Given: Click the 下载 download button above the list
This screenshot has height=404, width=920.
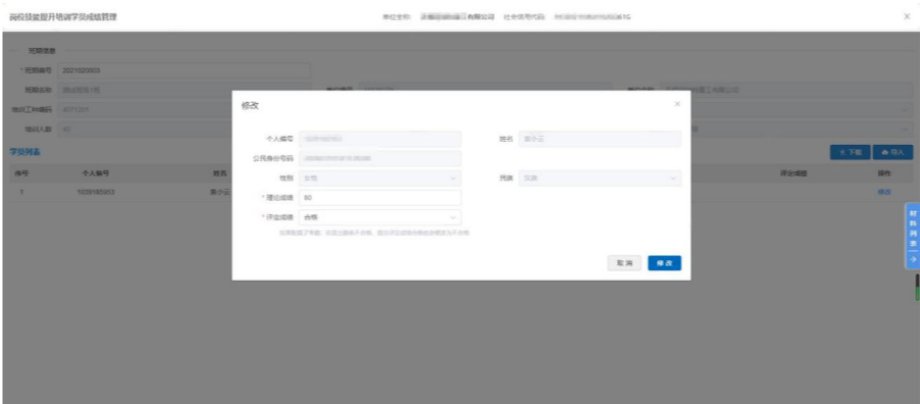Looking at the screenshot, I should (850, 152).
